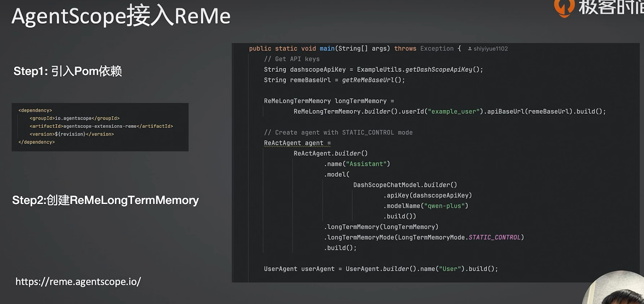Viewport: 644px width, 304px height.
Task: Click the presenter webcam thumbnail
Action: [618, 290]
